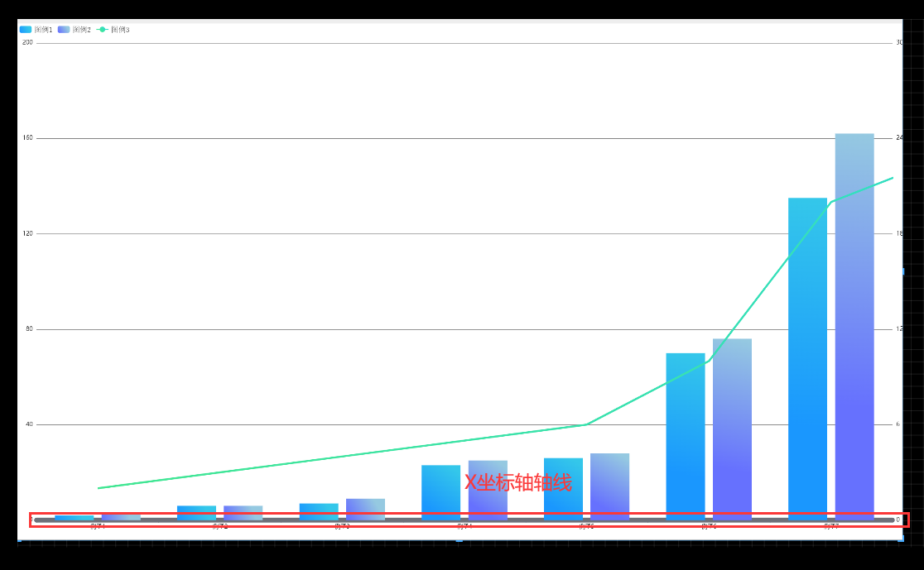Click the 160 label on left Y axis

pos(27,138)
